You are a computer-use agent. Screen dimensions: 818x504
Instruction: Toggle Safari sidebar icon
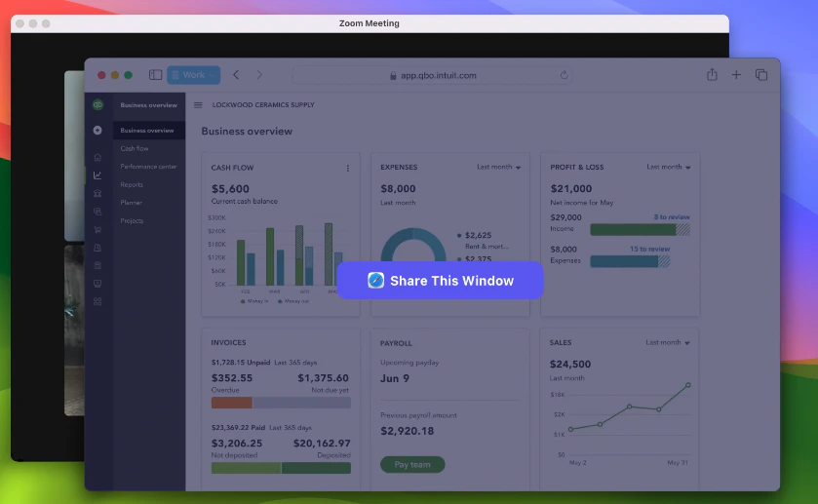pos(155,75)
